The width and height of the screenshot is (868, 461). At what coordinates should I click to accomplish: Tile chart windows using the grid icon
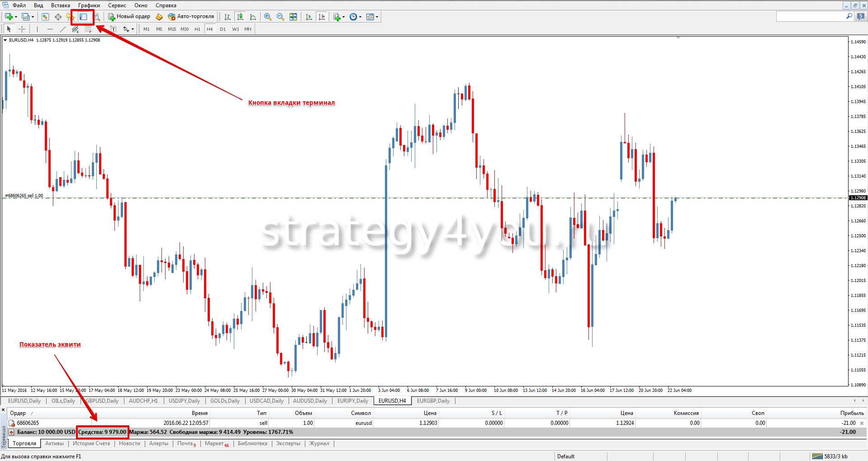tap(293, 17)
